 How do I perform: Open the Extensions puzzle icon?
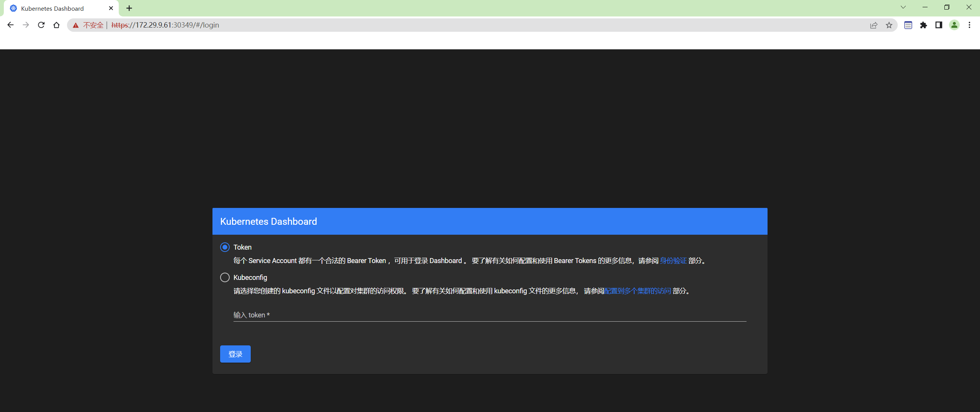923,25
